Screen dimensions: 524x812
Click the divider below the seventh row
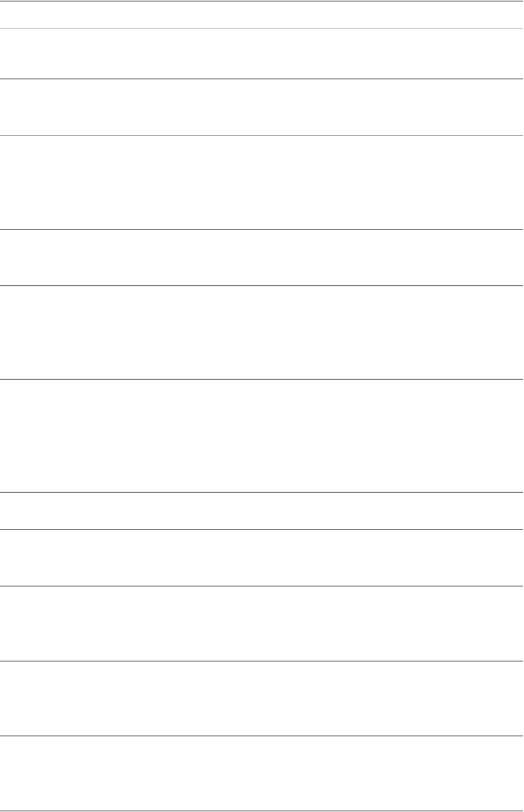coord(261,492)
